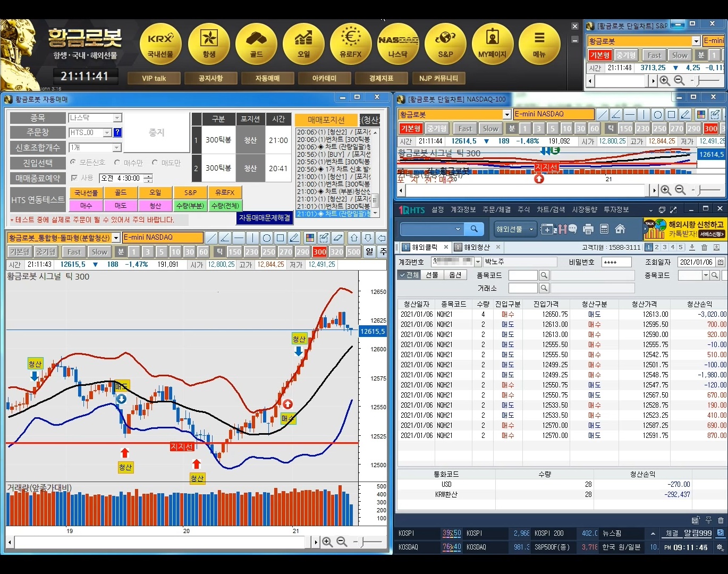The height and width of the screenshot is (574, 728).
Task: Select the 290 tick button in integrated chart
Action: [303, 252]
